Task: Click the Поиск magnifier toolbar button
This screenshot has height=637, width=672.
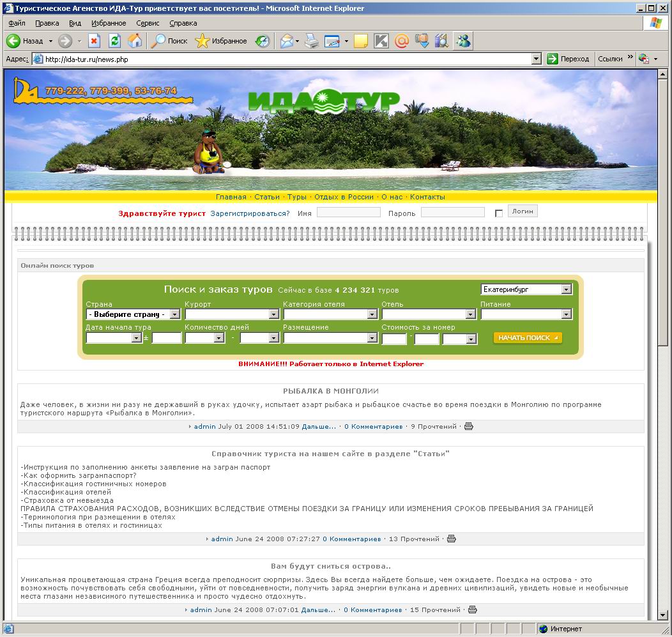Action: pos(169,41)
